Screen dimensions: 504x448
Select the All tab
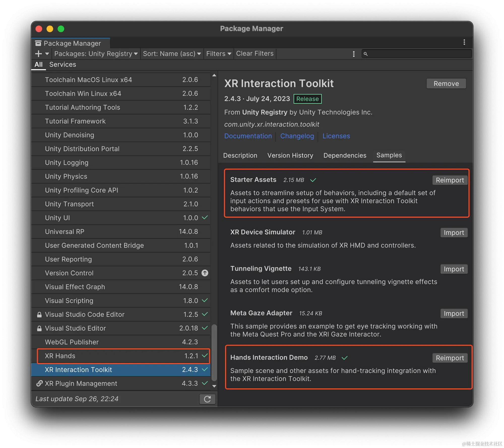[39, 64]
